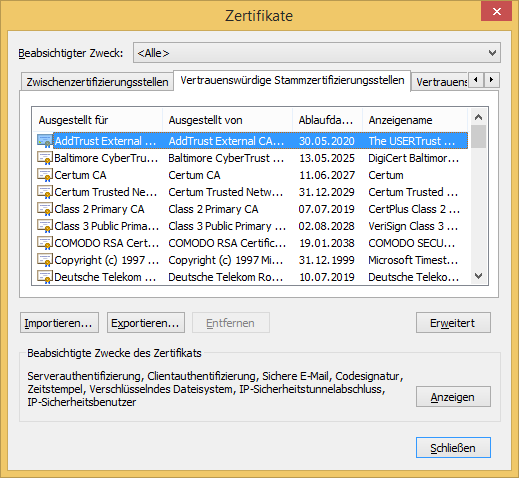This screenshot has height=478, width=519.
Task: Click expiry date 10.07.2019
Action: click(x=327, y=277)
